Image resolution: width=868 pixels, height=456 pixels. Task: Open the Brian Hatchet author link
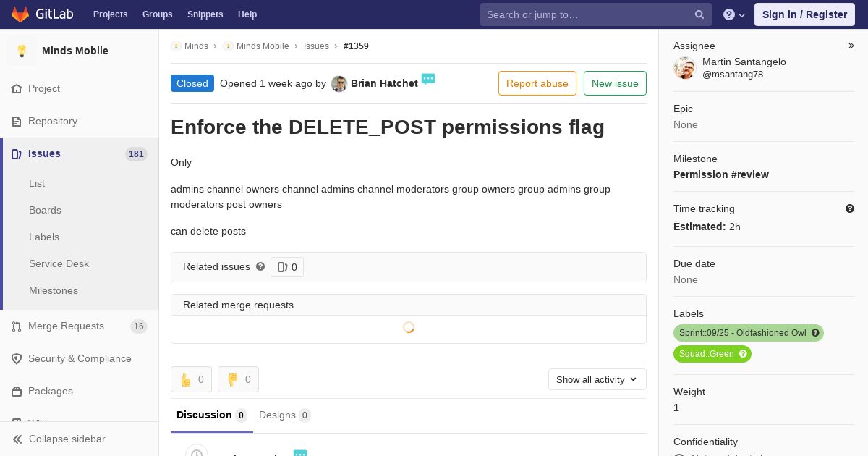(384, 83)
